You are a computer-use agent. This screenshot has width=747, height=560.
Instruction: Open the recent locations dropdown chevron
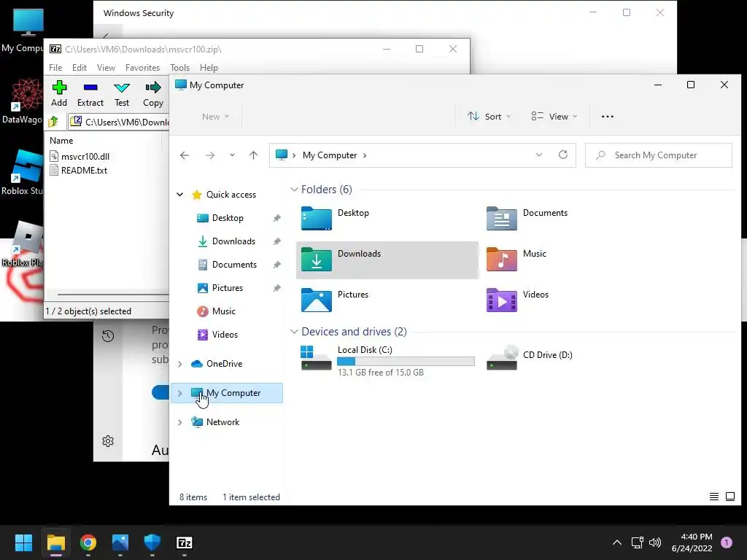point(232,155)
